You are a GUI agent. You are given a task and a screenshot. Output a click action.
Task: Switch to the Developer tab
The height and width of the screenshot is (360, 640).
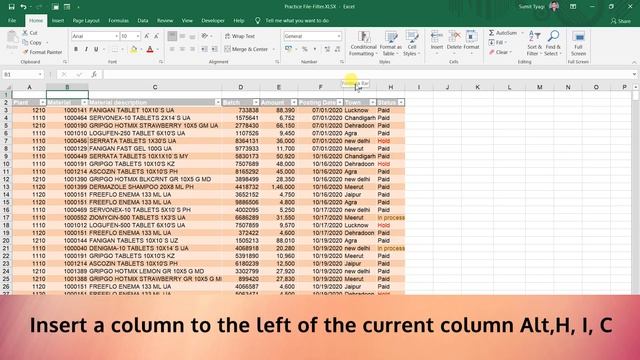(213, 20)
